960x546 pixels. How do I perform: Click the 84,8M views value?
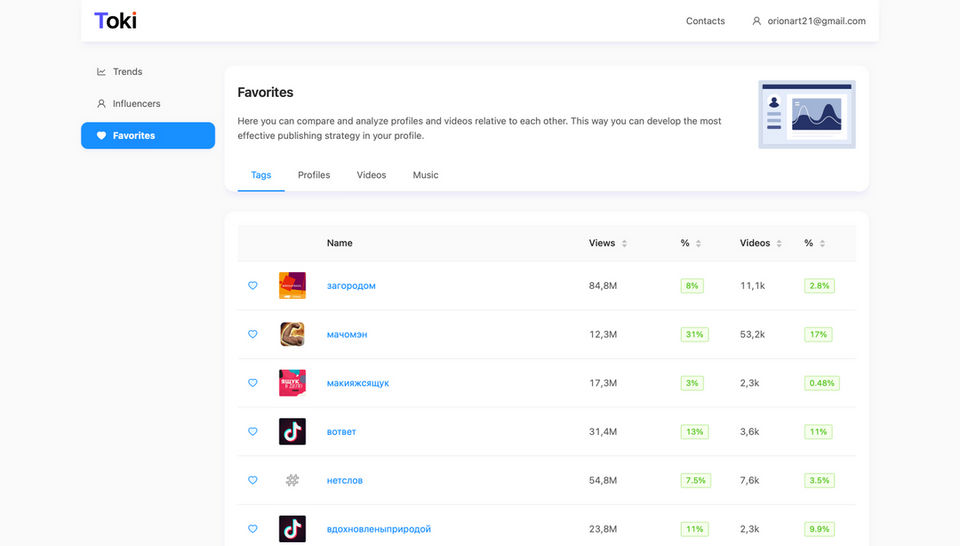602,286
